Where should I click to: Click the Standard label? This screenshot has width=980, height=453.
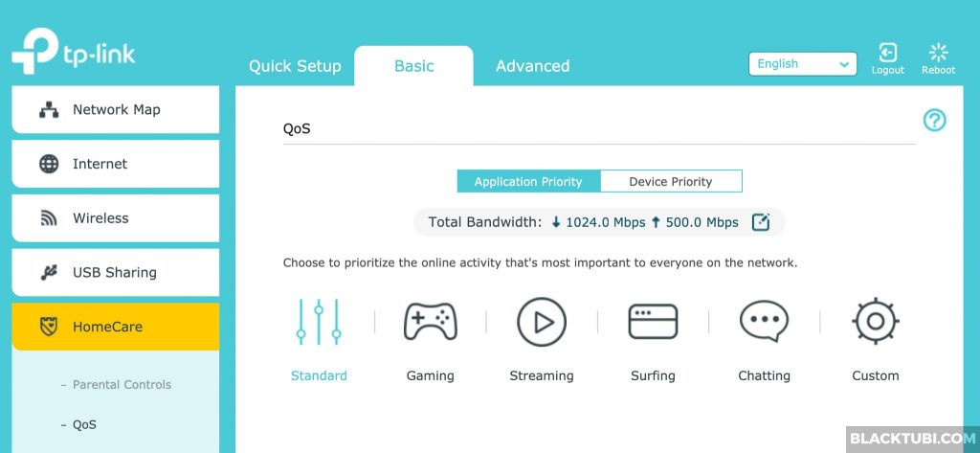pyautogui.click(x=319, y=376)
